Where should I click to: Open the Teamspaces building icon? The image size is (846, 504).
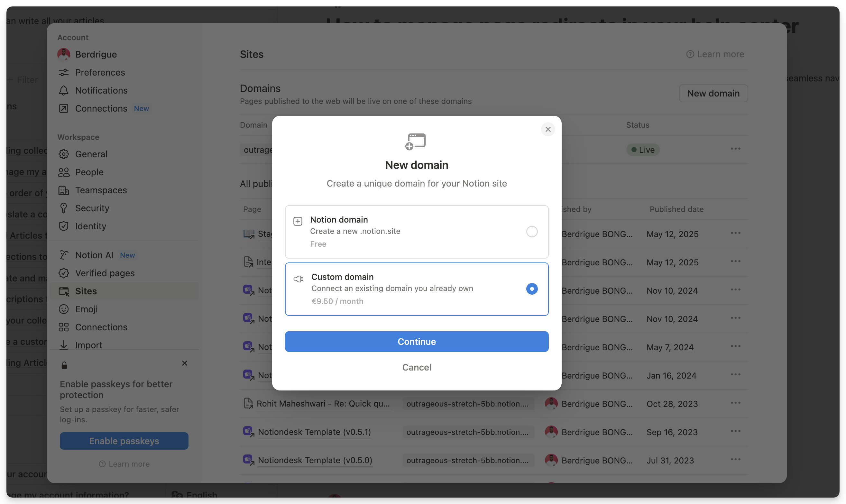pyautogui.click(x=63, y=190)
